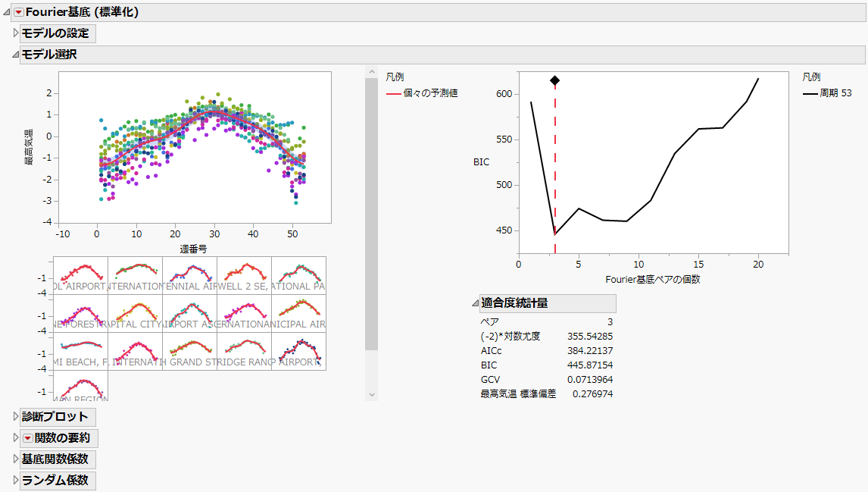The width and height of the screenshot is (868, 492).
Task: Click the AICc row label
Action: 491,351
